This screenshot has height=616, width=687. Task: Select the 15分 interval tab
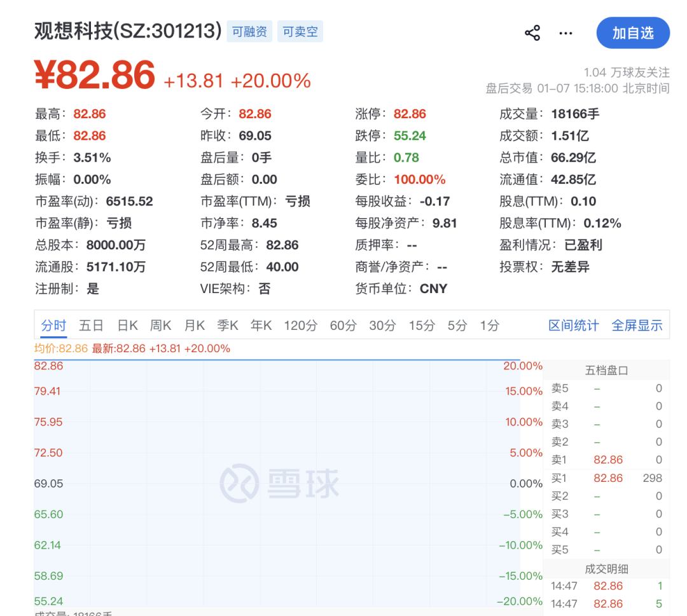click(421, 325)
